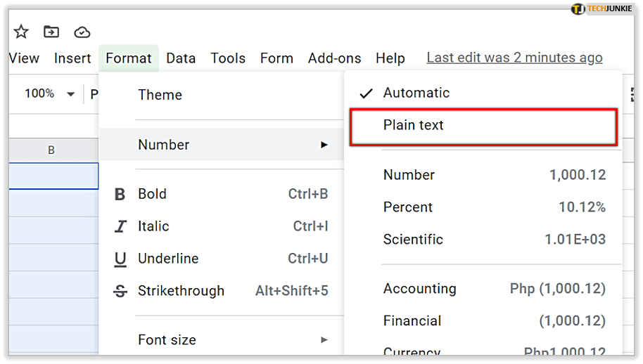Click the Strikethrough S icon

120,292
